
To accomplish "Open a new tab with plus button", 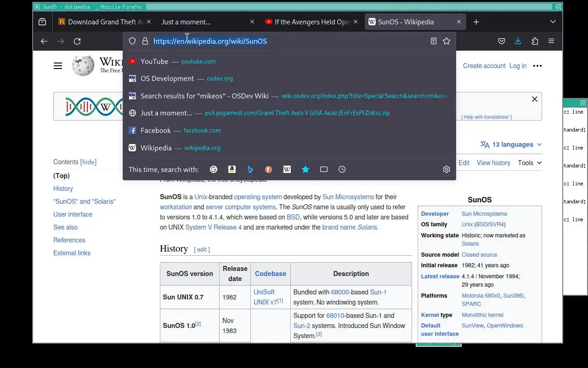I will point(476,22).
